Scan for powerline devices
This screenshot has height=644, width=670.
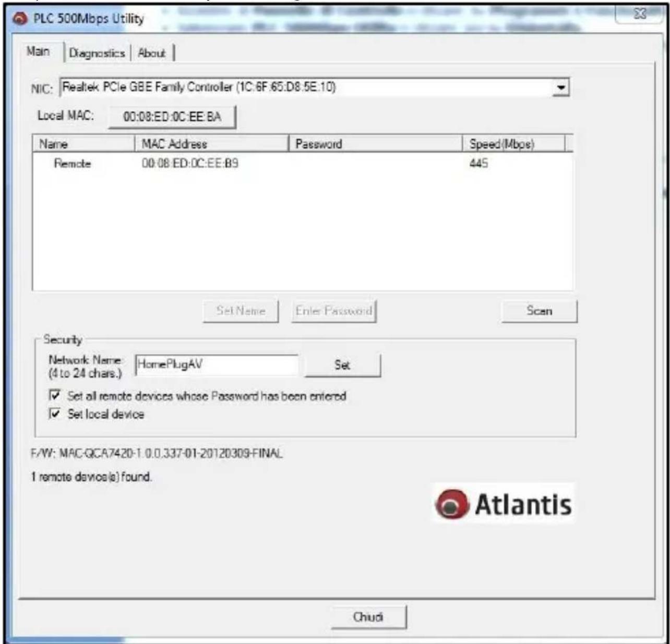pos(540,311)
